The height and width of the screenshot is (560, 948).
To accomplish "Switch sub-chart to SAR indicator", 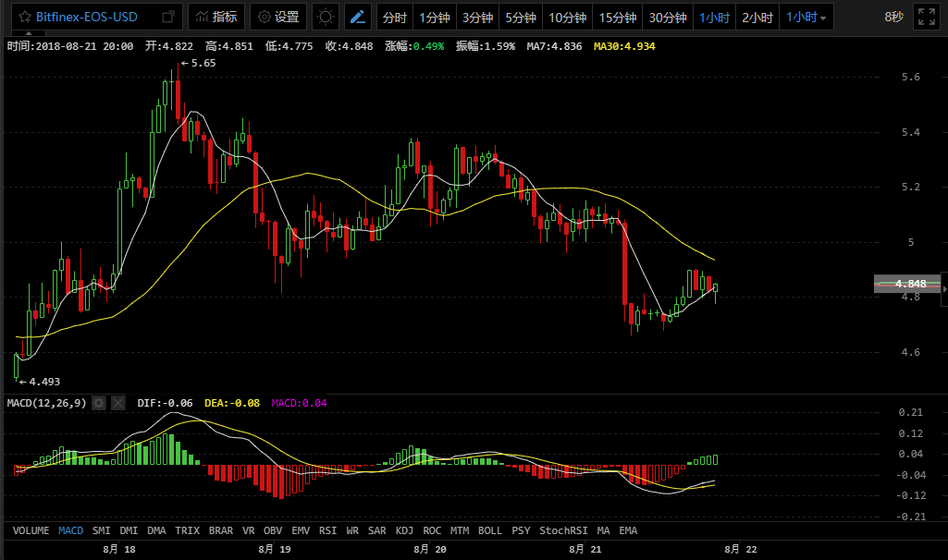I will [x=376, y=530].
